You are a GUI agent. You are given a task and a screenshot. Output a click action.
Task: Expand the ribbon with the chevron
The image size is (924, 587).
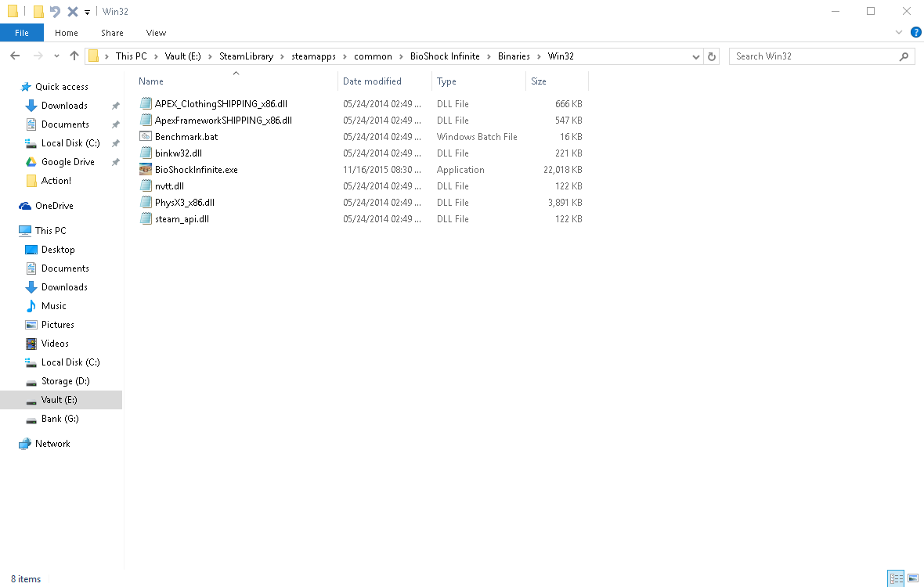899,32
